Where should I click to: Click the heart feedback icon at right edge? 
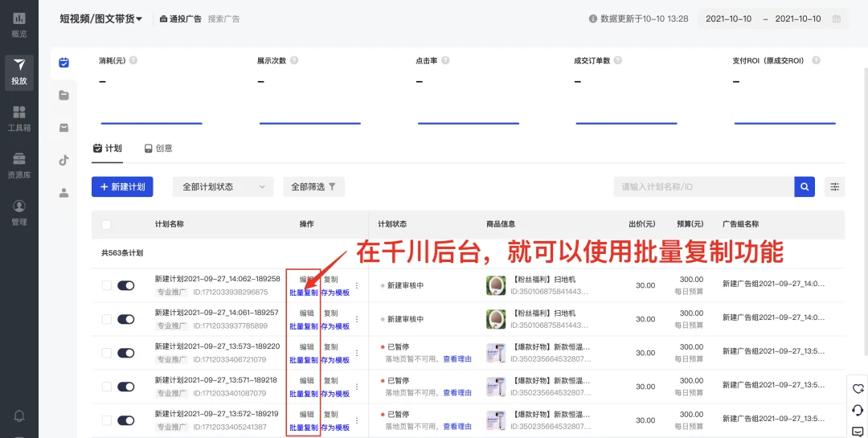[x=858, y=389]
